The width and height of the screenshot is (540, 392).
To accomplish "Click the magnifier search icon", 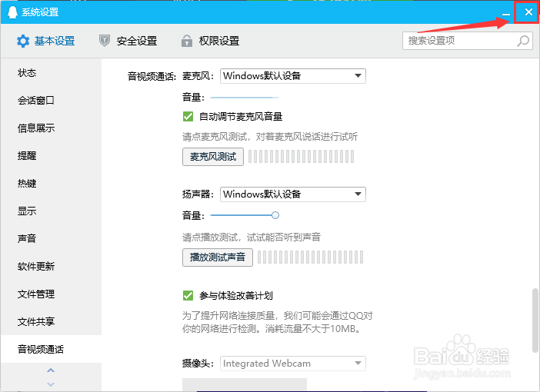I will [523, 41].
